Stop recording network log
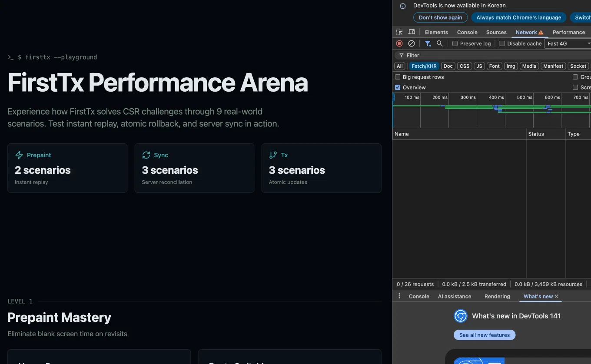The height and width of the screenshot is (364, 591). coord(399,43)
